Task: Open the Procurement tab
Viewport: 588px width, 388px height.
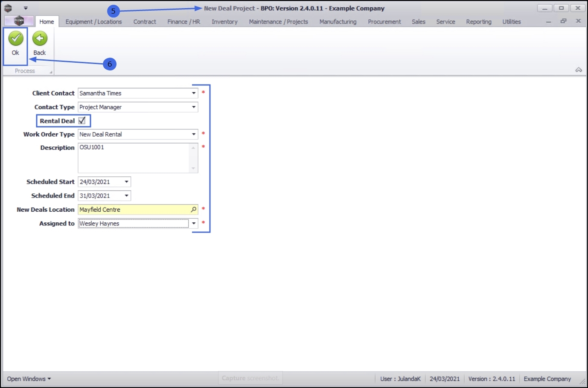Action: pos(384,22)
